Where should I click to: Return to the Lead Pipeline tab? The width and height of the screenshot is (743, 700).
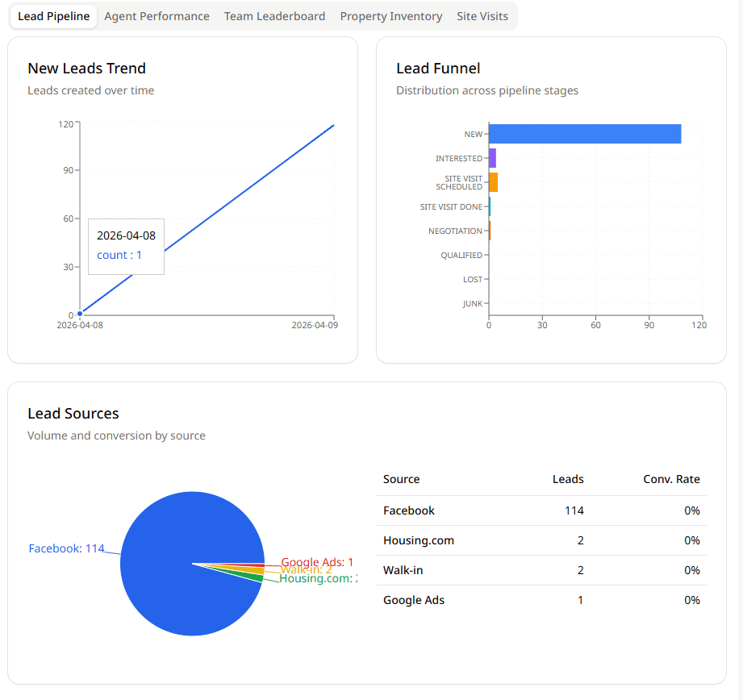53,16
